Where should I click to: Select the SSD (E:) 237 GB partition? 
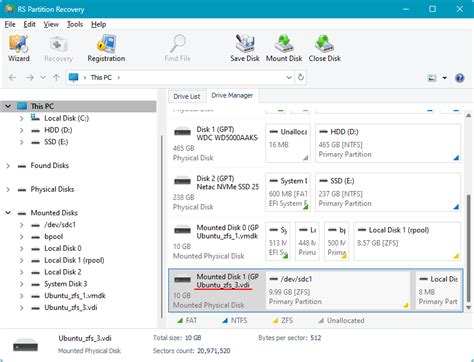[388, 192]
